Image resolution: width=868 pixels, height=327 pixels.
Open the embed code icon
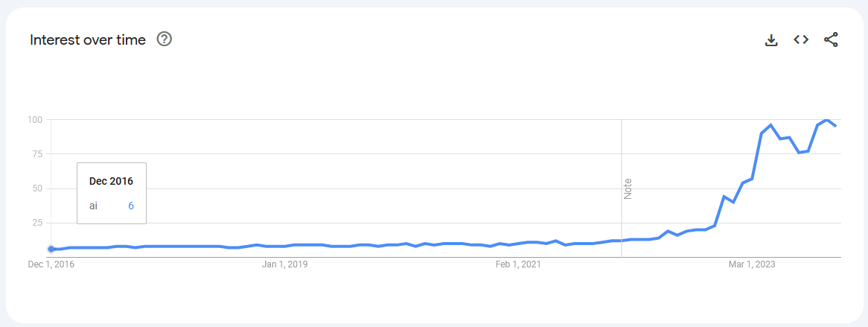pyautogui.click(x=801, y=39)
